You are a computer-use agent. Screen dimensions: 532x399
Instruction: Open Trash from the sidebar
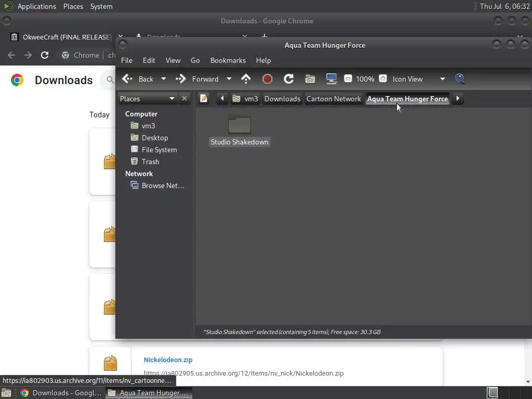150,162
